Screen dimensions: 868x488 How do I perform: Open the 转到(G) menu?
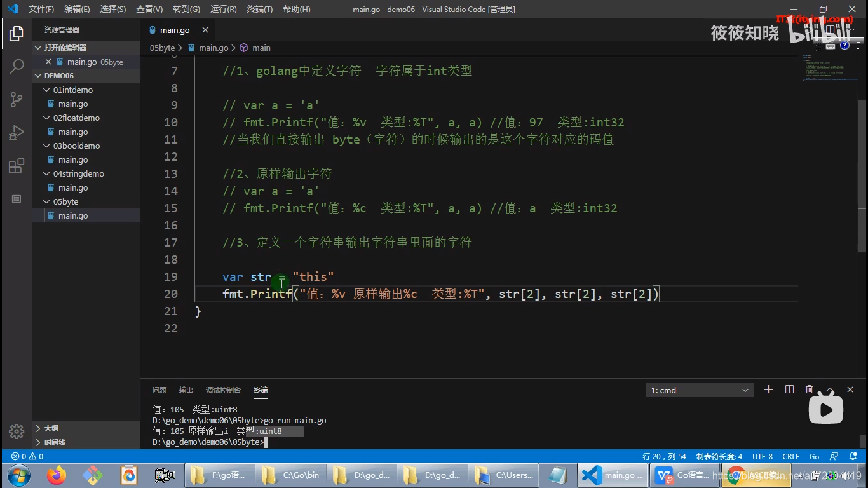coord(186,9)
